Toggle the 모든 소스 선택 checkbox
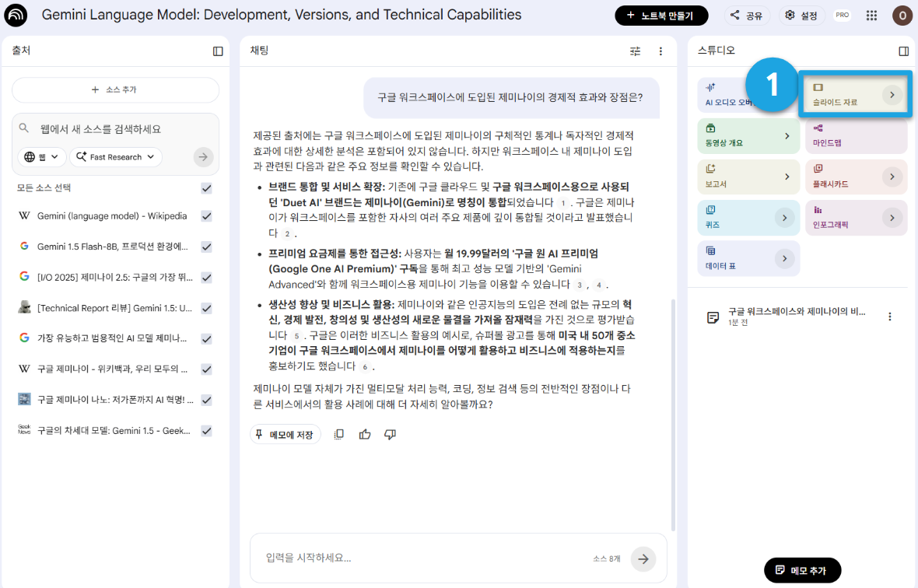This screenshot has width=918, height=588. coord(207,187)
